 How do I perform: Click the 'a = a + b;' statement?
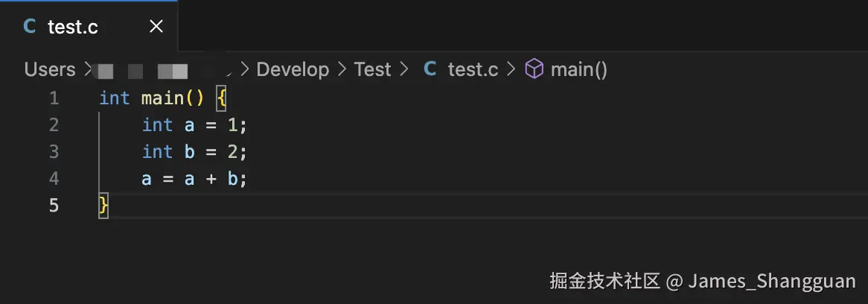click(194, 178)
